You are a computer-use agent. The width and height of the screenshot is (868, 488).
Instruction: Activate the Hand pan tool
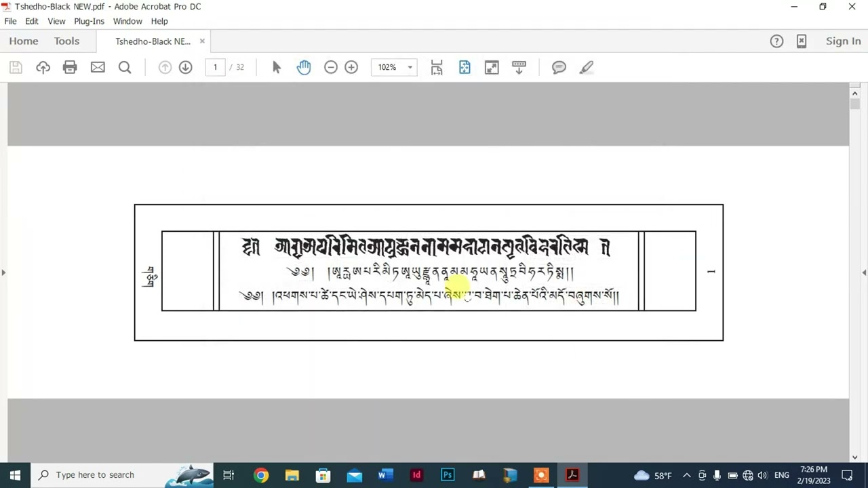tap(304, 67)
